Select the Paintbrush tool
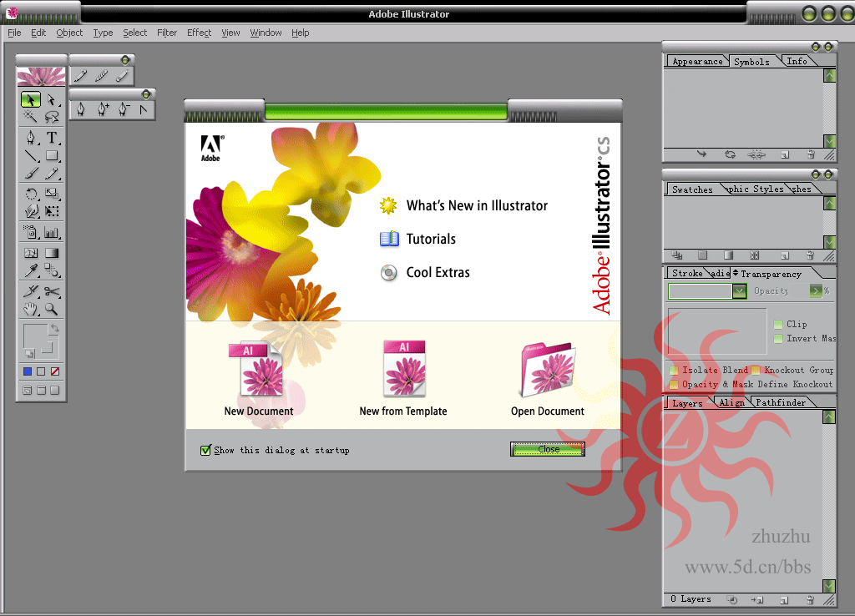This screenshot has height=616, width=855. 31,174
